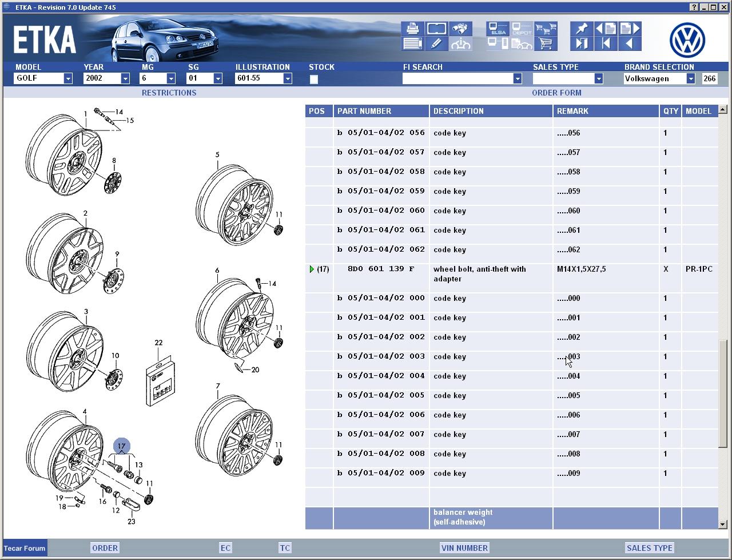The image size is (732, 560).
Task: Click the pencil edit icon
Action: 436,43
